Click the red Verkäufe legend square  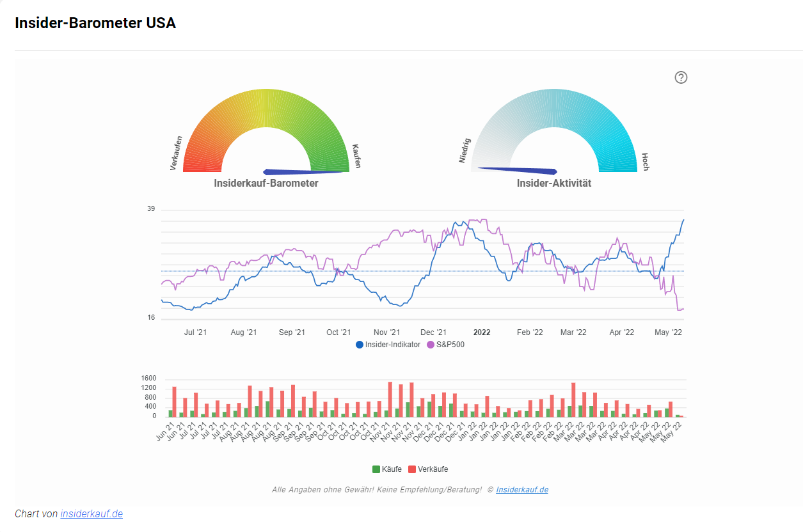point(411,469)
